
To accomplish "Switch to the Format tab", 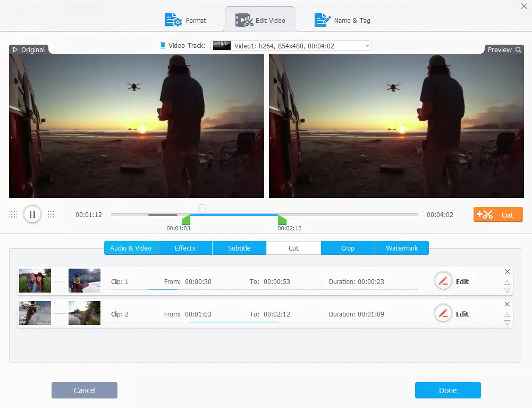I will coord(186,21).
